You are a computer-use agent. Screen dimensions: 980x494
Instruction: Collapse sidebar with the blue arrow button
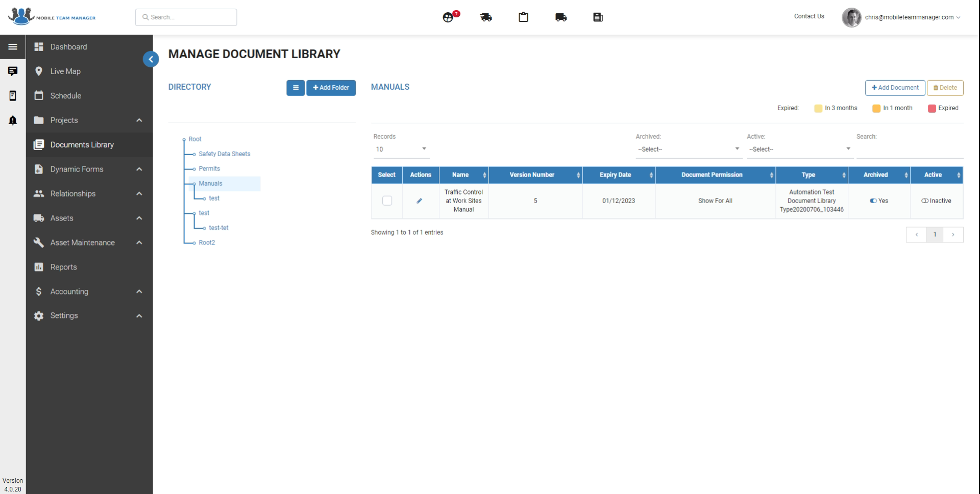[x=151, y=59]
